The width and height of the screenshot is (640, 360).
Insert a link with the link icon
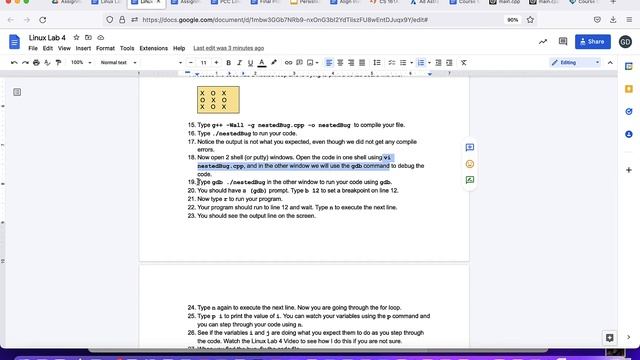point(288,62)
